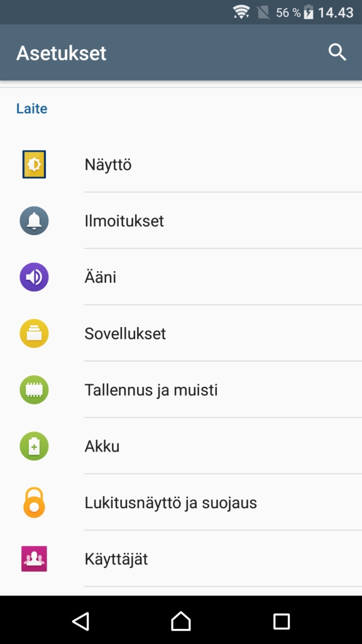Open Ääni sound settings
The image size is (362, 644).
point(181,277)
